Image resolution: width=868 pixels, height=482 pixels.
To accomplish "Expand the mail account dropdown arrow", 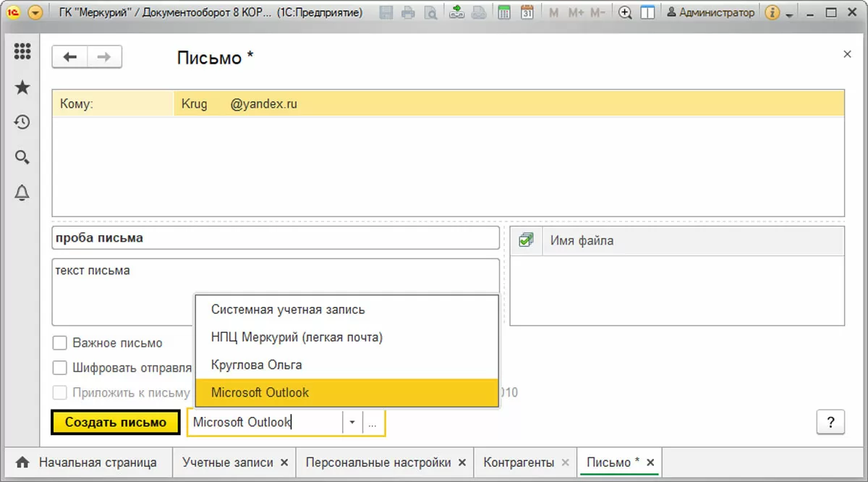I will pyautogui.click(x=352, y=423).
